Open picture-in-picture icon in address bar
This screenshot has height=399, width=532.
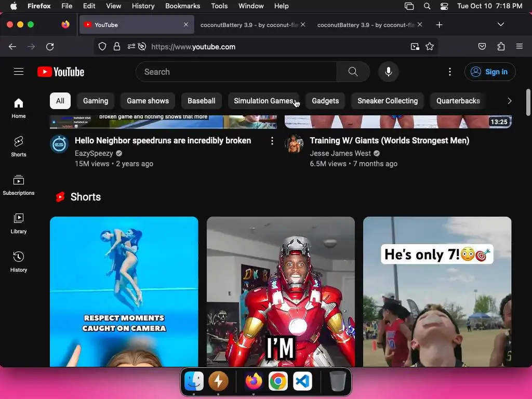pos(415,46)
